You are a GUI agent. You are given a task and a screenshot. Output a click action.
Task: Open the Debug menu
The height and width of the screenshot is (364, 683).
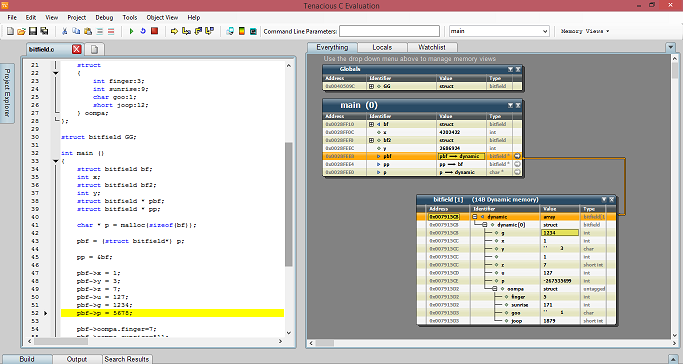coord(104,17)
